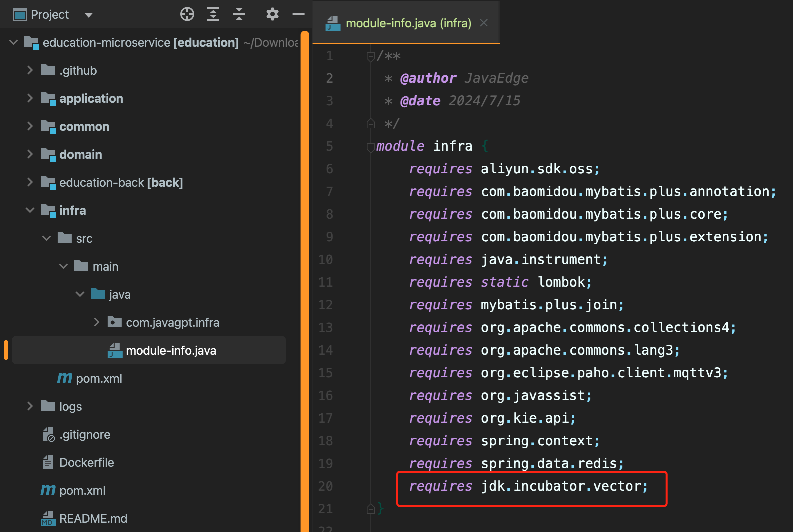
Task: Click the Collapse All toolbar icon
Action: (239, 14)
